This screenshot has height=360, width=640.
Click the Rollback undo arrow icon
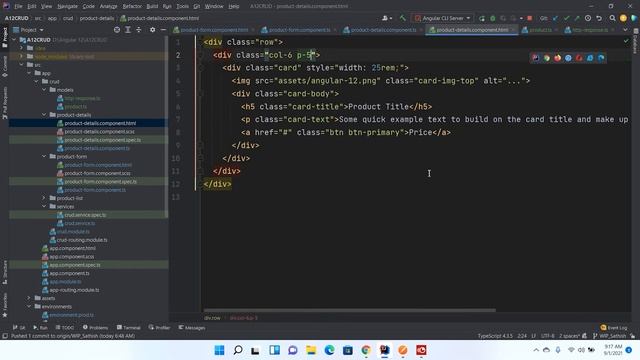coord(599,18)
